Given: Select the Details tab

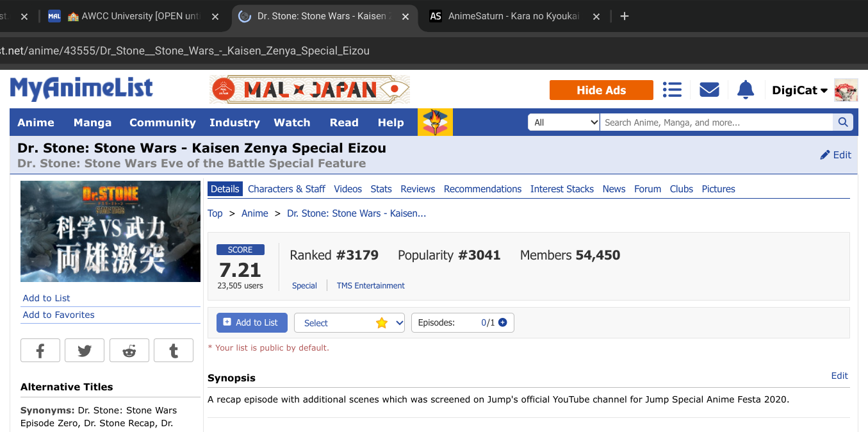Looking at the screenshot, I should pos(225,189).
